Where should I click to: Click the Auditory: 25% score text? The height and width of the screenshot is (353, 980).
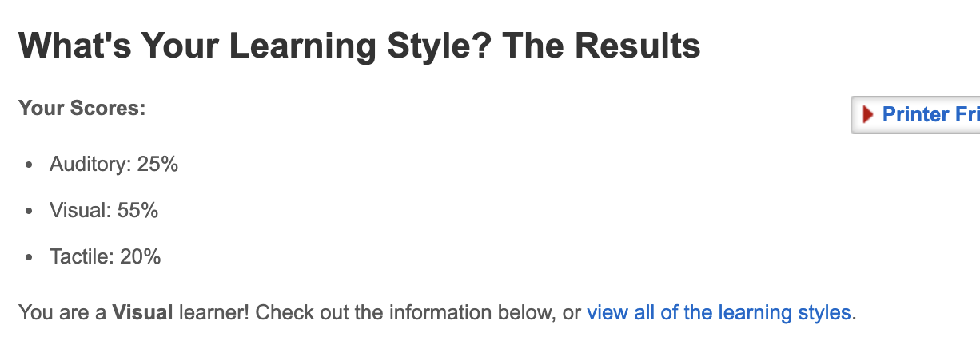point(114,165)
